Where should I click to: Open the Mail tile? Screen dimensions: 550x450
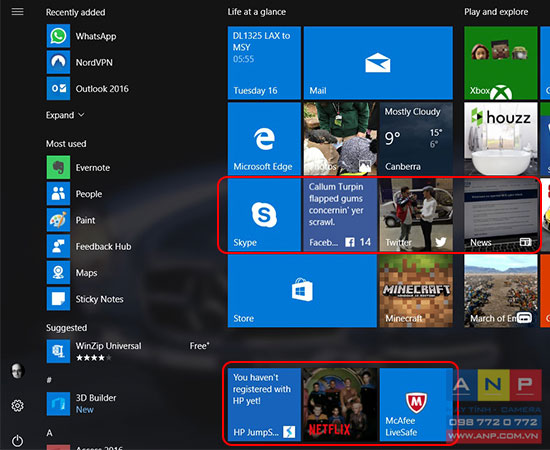coord(378,63)
